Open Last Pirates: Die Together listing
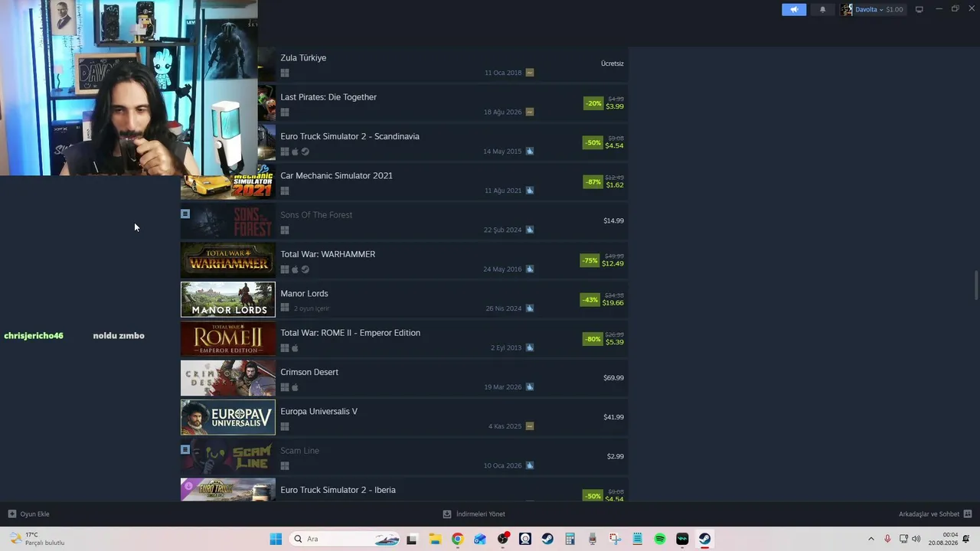 (328, 97)
